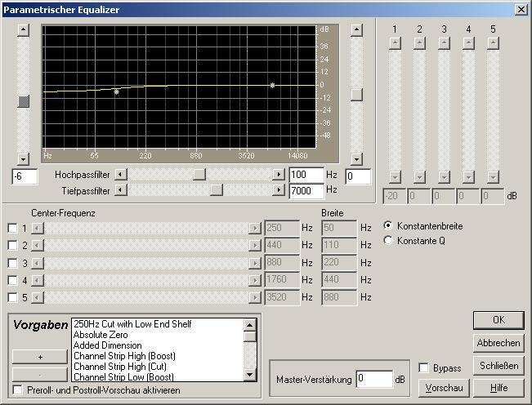Click the Hochpassfilter slider thumb

(x=199, y=175)
